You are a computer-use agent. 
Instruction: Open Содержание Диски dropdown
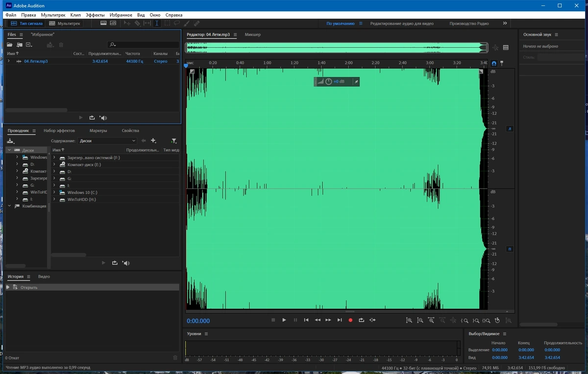click(107, 140)
